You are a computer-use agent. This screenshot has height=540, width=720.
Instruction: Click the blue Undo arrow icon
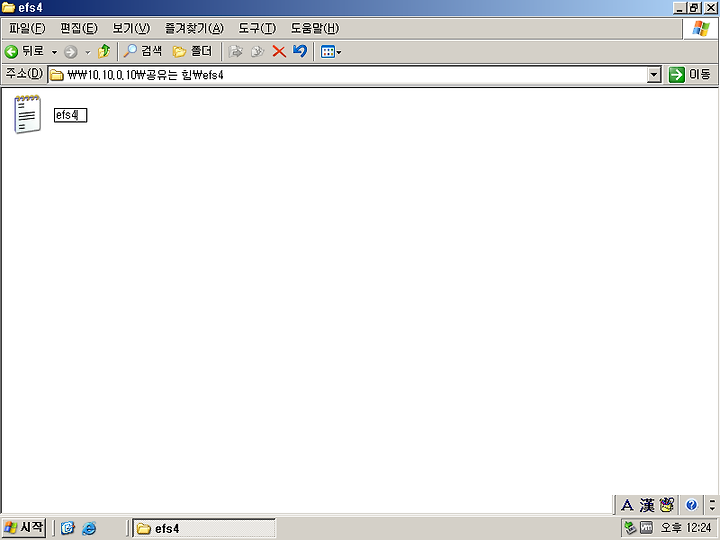tap(300, 51)
